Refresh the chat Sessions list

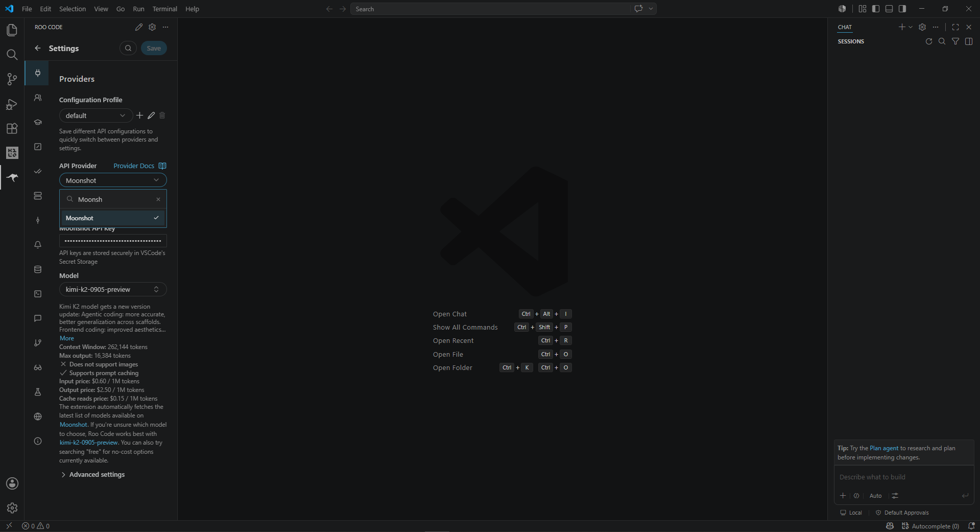click(x=929, y=41)
